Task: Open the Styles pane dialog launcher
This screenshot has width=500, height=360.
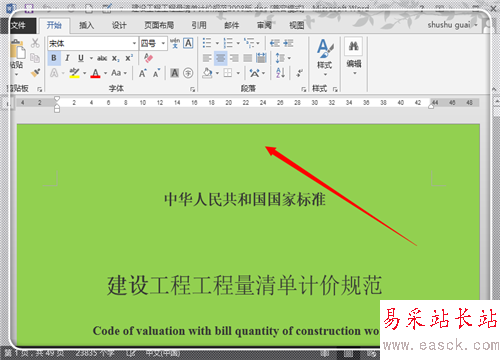Action: 335,89
